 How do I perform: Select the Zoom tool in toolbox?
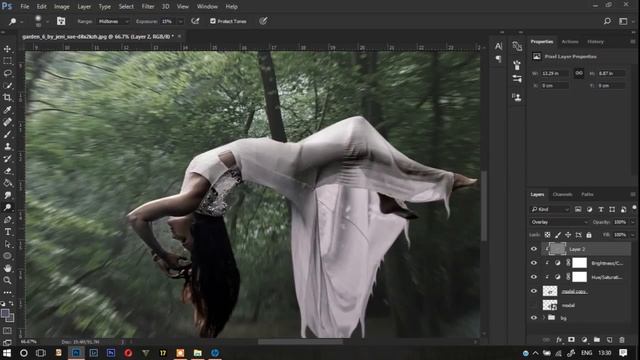7,280
